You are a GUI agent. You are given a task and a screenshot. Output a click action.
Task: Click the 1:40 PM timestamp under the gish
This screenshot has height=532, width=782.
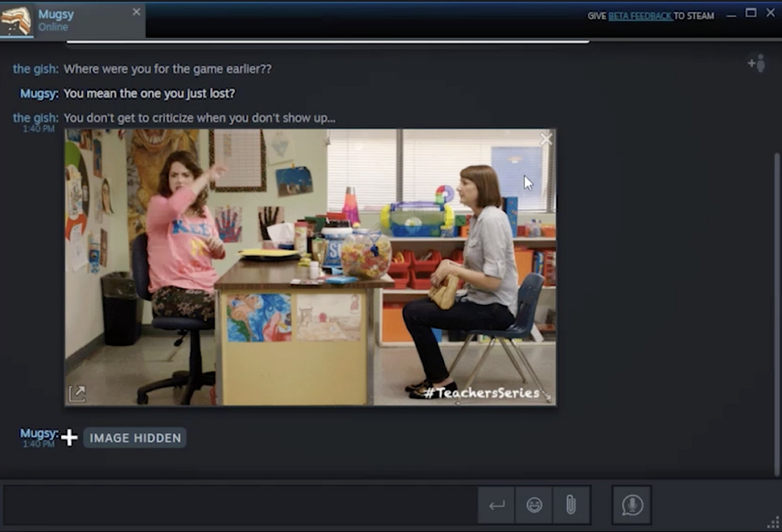(x=39, y=129)
